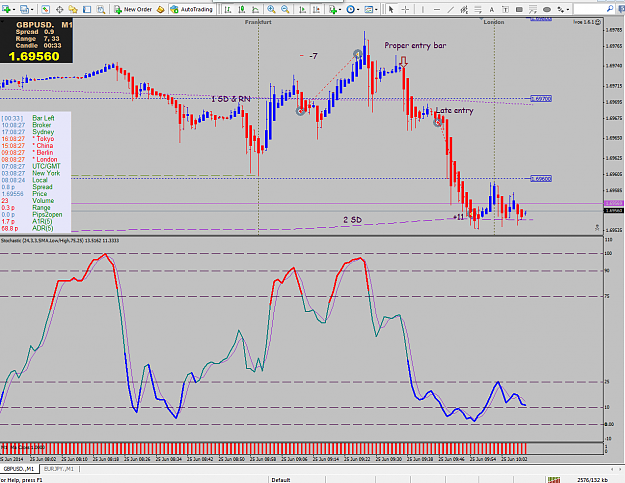This screenshot has width=625, height=483.
Task: Toggle Chart Shift from right border
Action: click(x=316, y=9)
